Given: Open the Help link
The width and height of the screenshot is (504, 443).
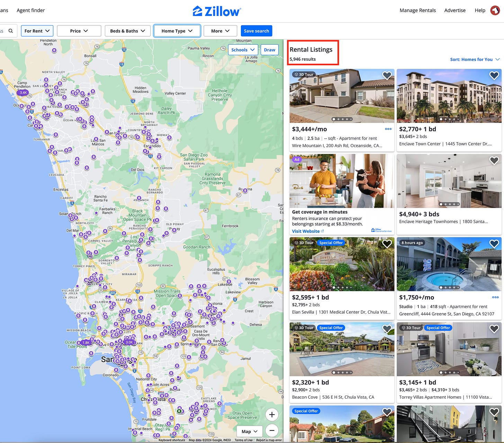Looking at the screenshot, I should click(480, 10).
